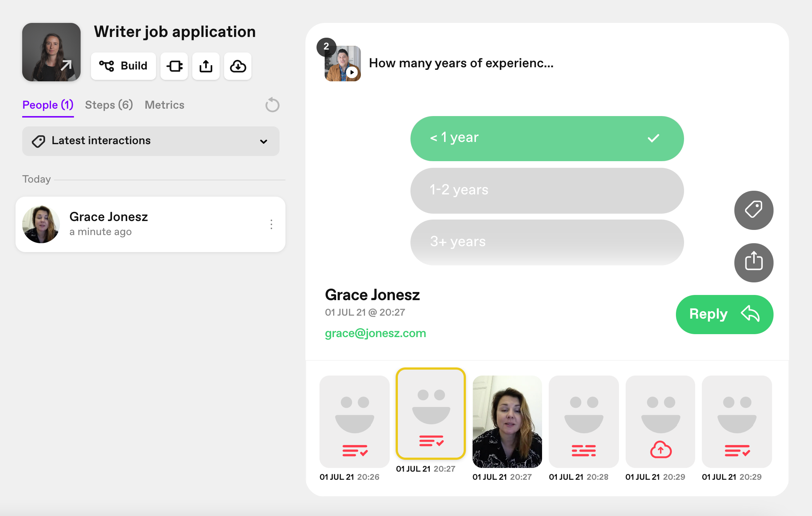Open the response thumbnail dated 20:26

[354, 421]
